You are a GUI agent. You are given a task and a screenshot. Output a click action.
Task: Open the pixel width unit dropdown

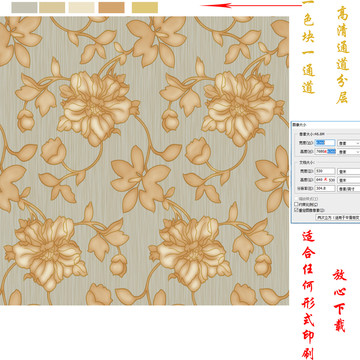[349, 143]
